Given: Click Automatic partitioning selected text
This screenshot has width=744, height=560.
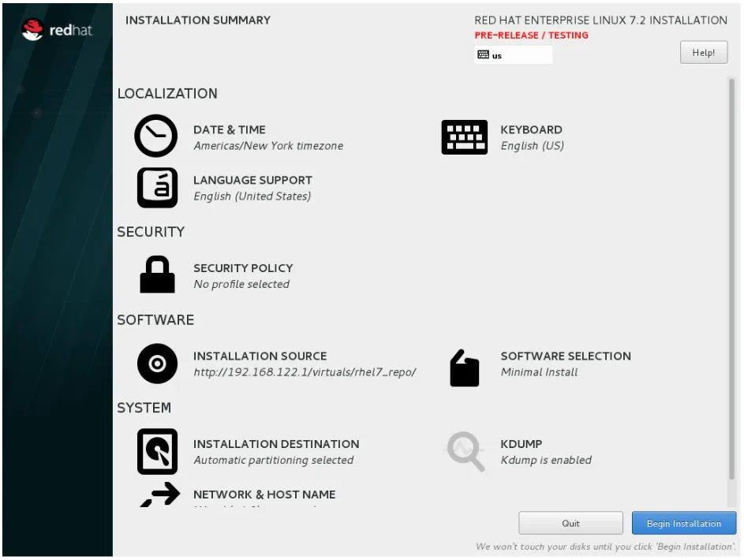Looking at the screenshot, I should click(x=273, y=460).
